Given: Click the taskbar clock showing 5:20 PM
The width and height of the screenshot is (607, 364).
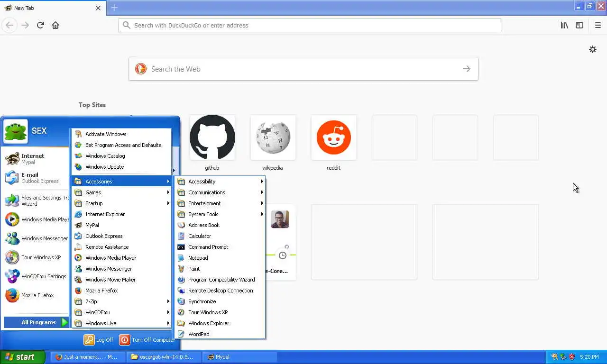Looking at the screenshot, I should [x=589, y=357].
